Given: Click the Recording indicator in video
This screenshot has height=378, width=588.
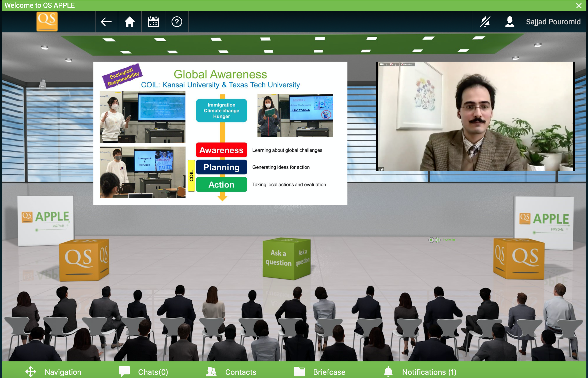Looking at the screenshot, I should 407,64.
